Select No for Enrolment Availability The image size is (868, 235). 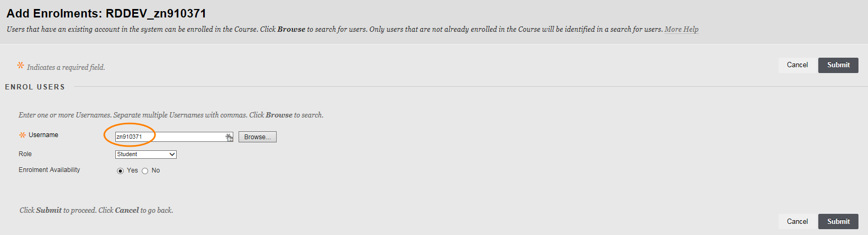(145, 171)
